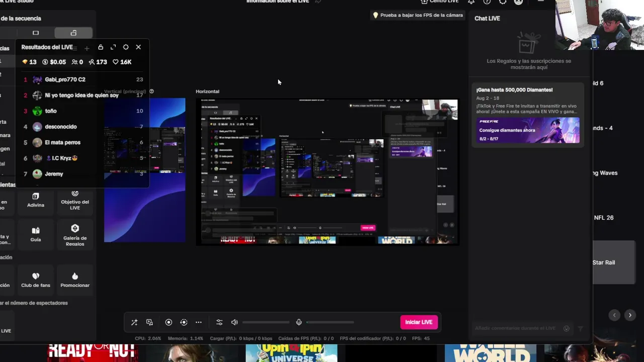Screen dimensions: 644x362
Task: Select the NFL 26 game entry
Action: [604, 218]
